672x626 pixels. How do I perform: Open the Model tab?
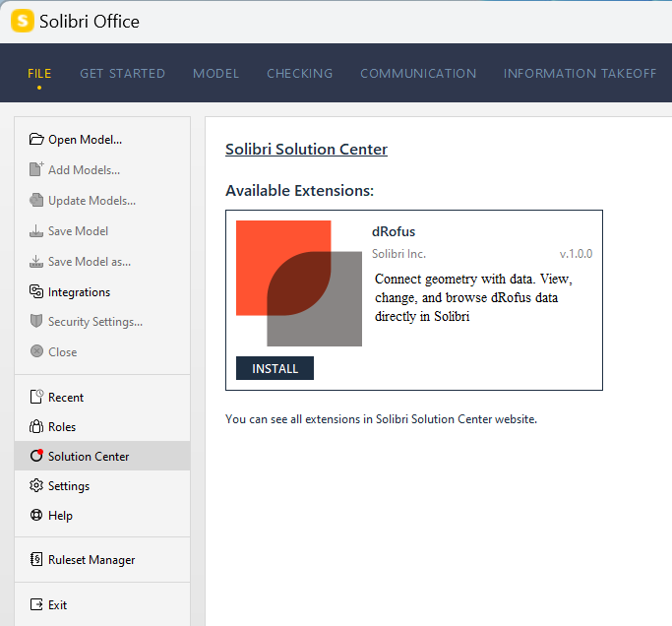[215, 74]
